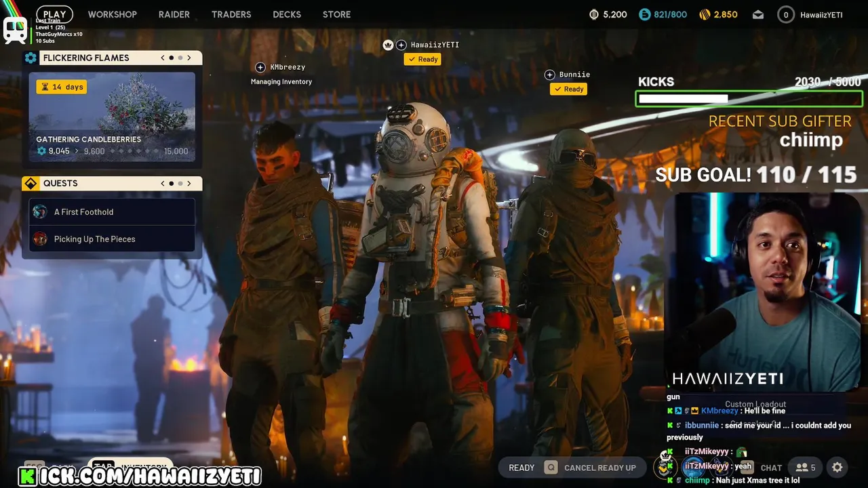Click Picking Up The Pieces portrait icon

click(40, 239)
